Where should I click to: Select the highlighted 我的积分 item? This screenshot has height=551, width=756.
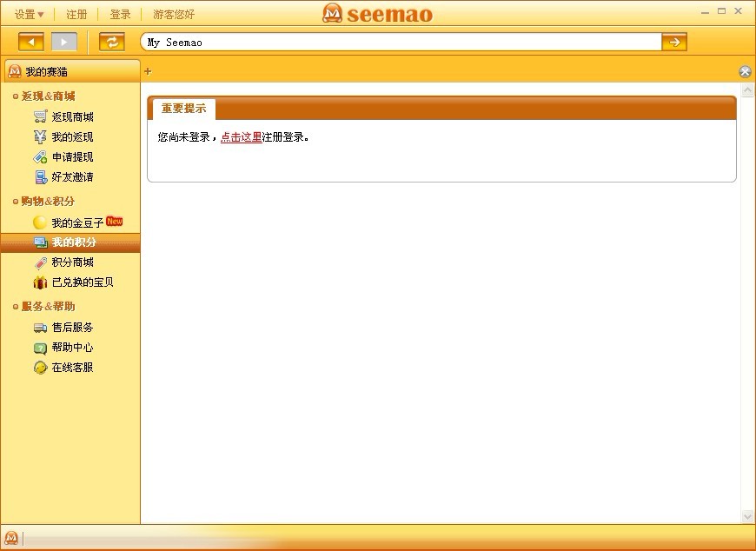click(x=70, y=242)
